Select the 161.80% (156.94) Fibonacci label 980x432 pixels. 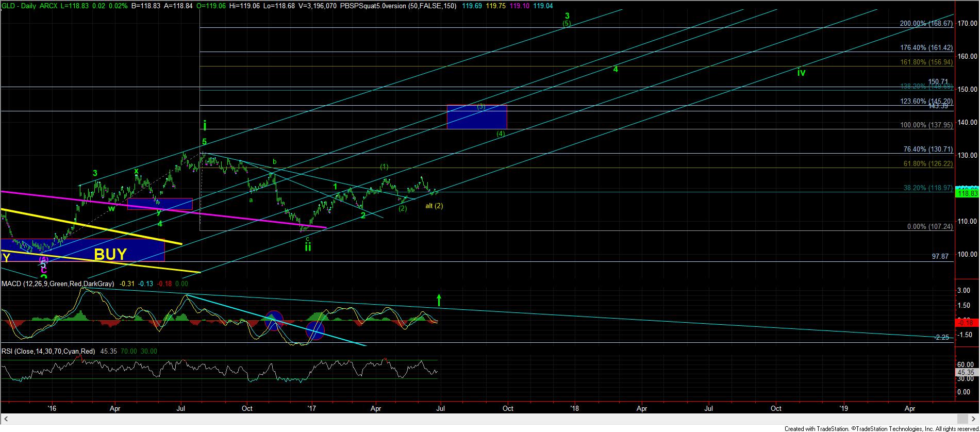926,62
